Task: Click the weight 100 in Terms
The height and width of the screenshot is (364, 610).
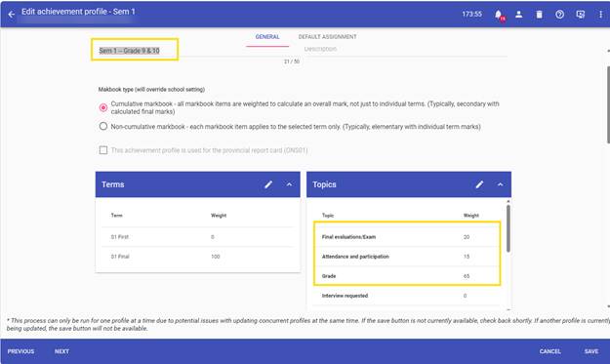Action: (x=215, y=257)
